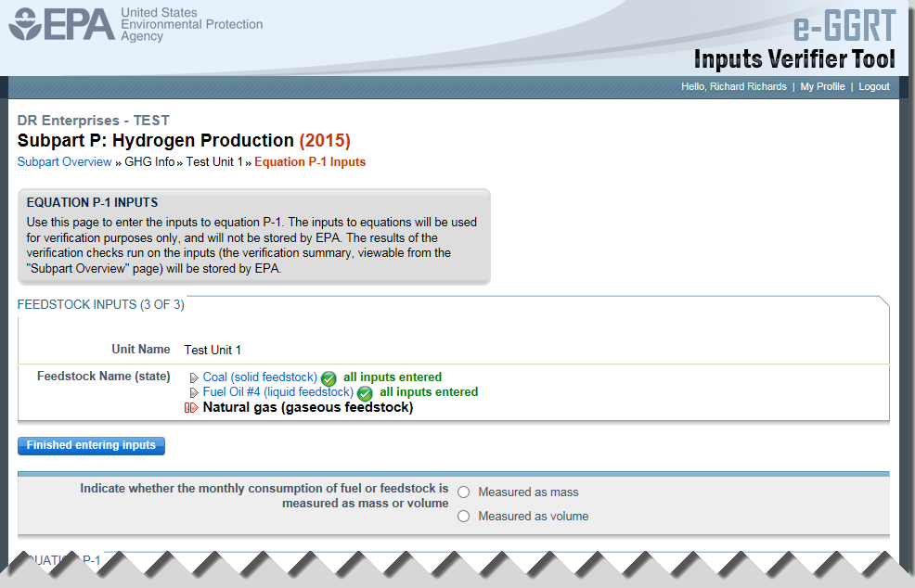Screen dimensions: 915x588
Task: Open the Subpart Overview breadcrumb link
Action: tap(64, 162)
